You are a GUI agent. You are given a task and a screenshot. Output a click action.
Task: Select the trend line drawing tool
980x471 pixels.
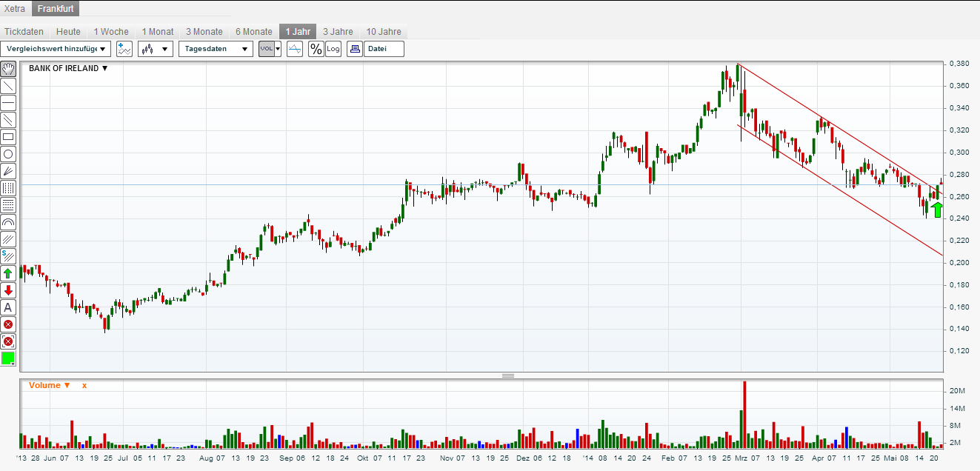8,86
